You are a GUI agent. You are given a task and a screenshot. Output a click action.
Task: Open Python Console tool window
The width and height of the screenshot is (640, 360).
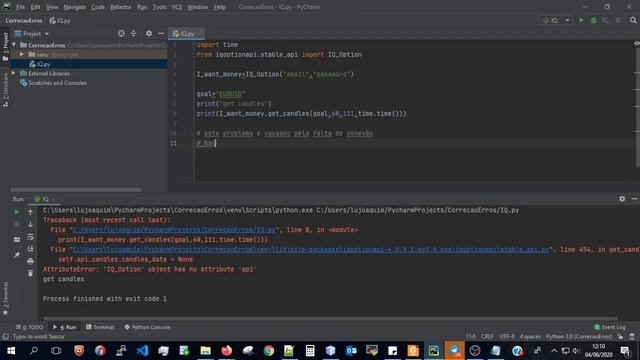[x=147, y=327]
